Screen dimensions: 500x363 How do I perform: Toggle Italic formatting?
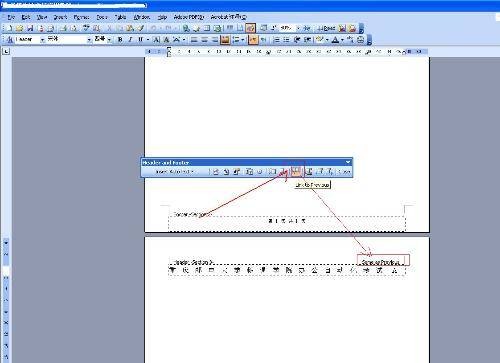point(130,40)
